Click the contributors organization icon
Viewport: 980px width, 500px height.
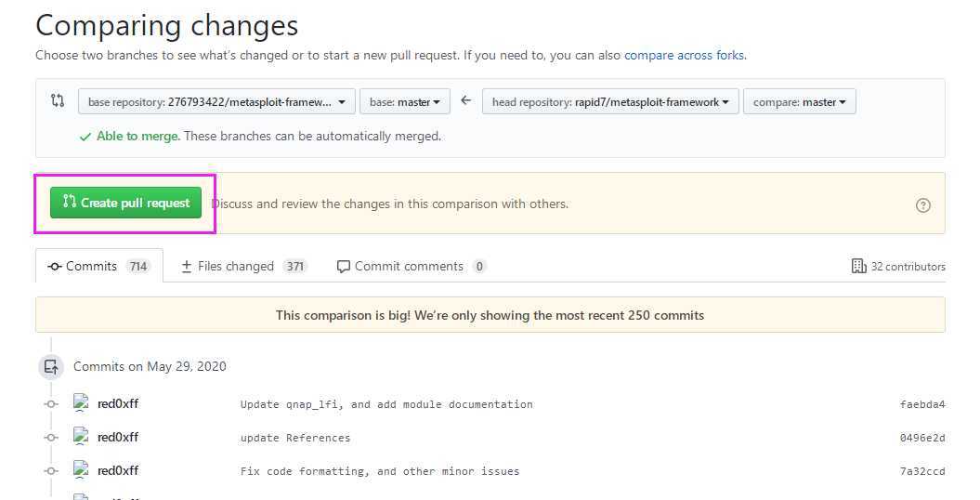click(858, 266)
